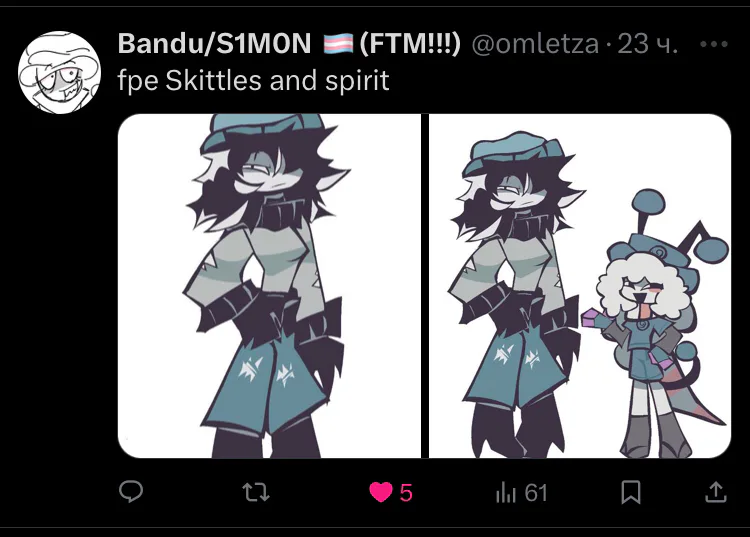Viewport: 750px width, 537px height.
Task: Click display name Bandu/S1MON (FTM!!!)
Action: pos(289,44)
